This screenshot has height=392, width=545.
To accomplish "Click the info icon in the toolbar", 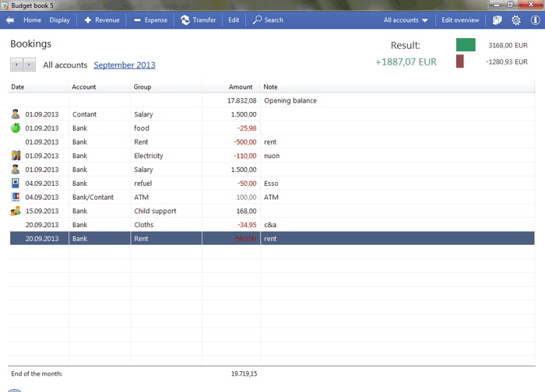I will click(535, 20).
